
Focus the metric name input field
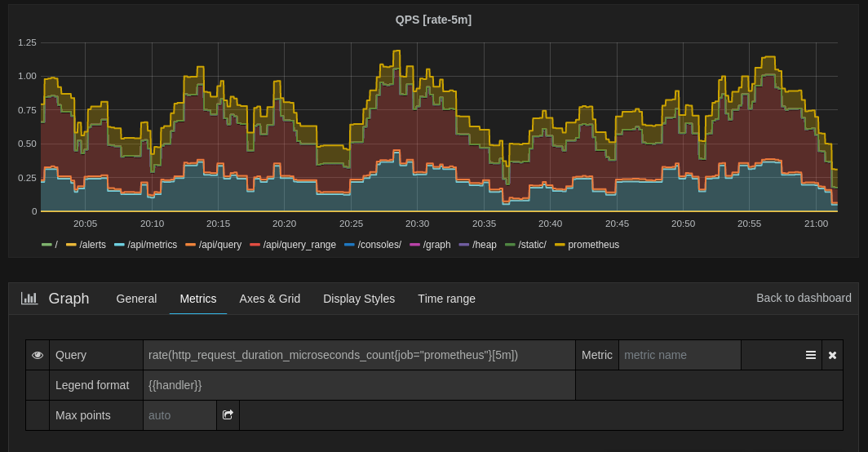680,355
